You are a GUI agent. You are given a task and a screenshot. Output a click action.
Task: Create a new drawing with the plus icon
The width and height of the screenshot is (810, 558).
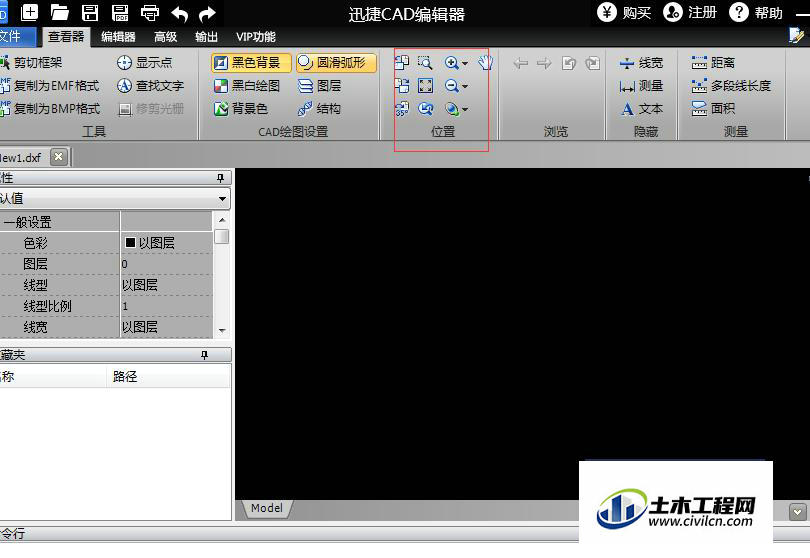click(x=29, y=12)
